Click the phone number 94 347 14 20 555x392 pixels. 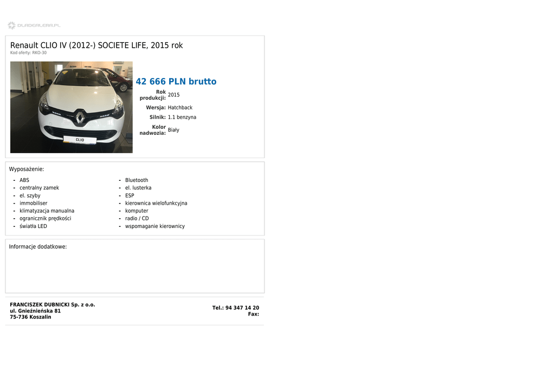[x=242, y=308]
